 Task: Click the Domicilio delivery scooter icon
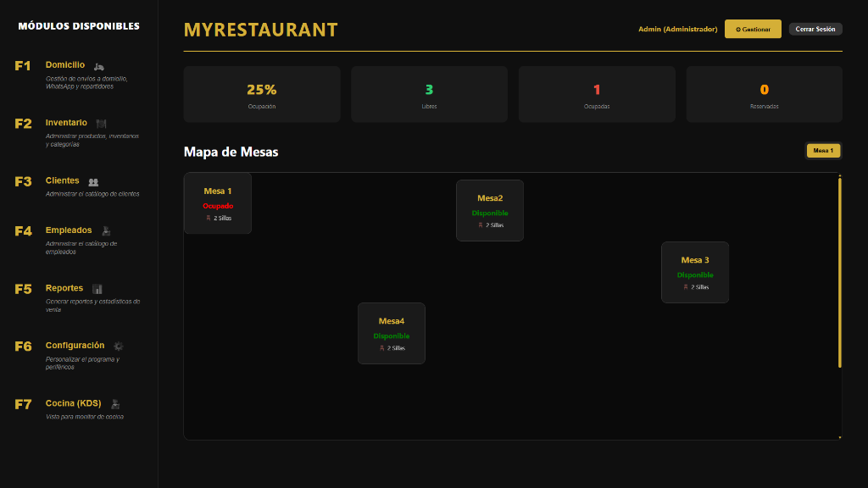(97, 66)
